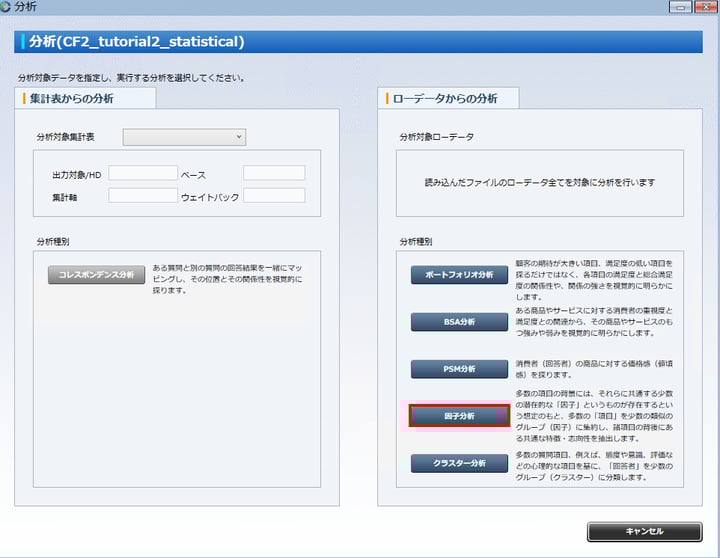Click the 分析対象ローデータ message box
Image resolution: width=720 pixels, height=558 pixels.
click(x=539, y=183)
